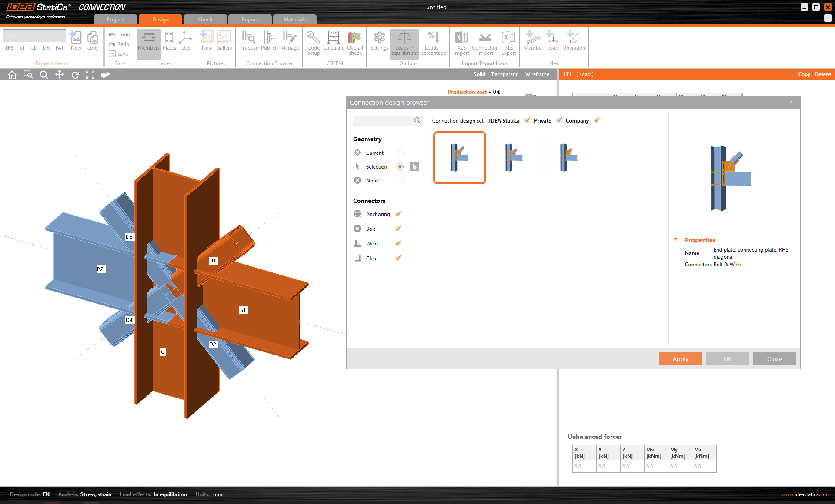Uncheck the Anchoring connector checkbox
This screenshot has height=504, width=835.
[398, 214]
